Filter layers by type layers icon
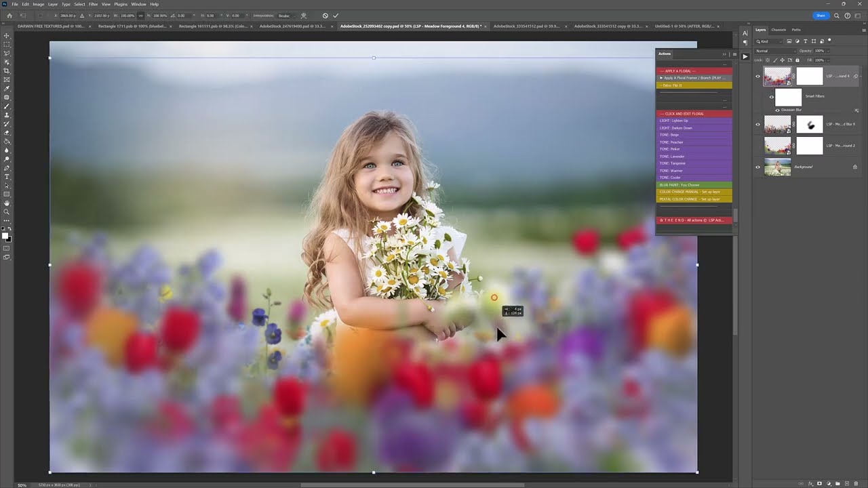 (806, 41)
